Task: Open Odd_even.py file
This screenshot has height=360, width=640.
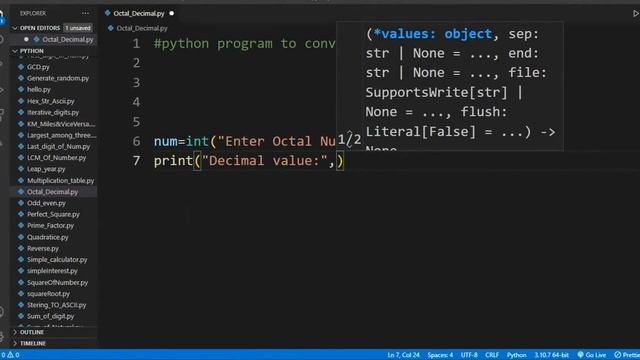Action: point(46,203)
